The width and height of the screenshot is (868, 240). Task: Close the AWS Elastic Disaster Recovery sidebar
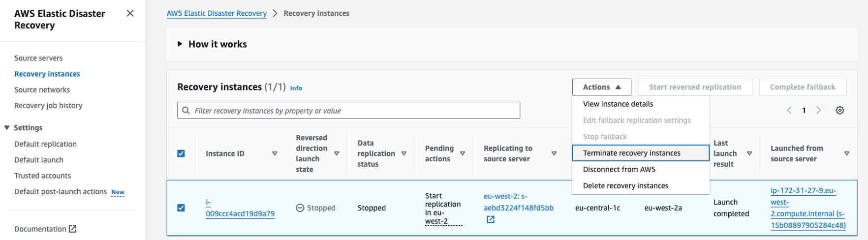point(130,13)
